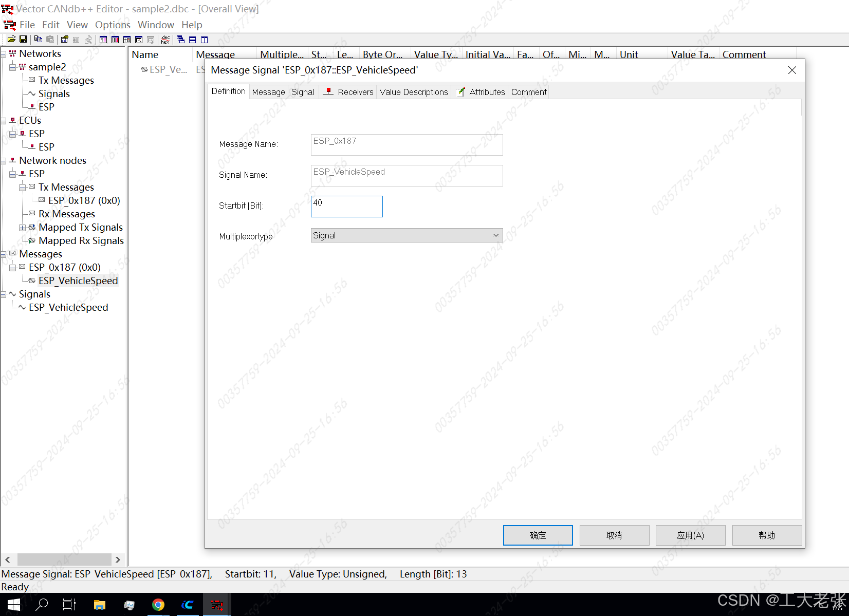Click the Copy toolbar icon
This screenshot has width=849, height=616.
[38, 40]
